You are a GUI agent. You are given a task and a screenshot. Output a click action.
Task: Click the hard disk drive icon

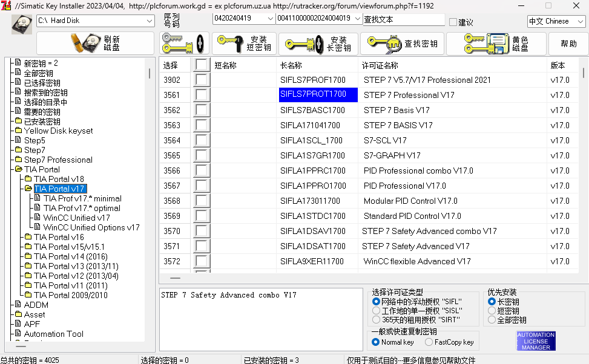click(22, 24)
